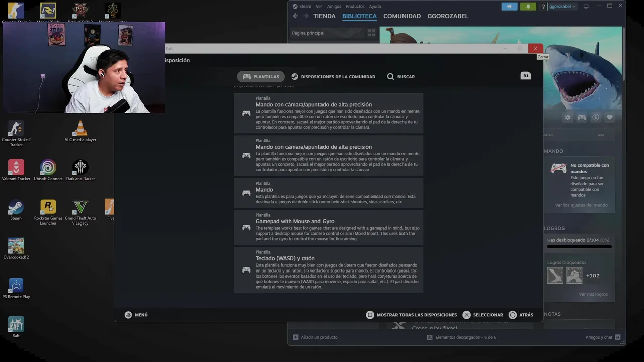Open first locked achievement thumbnail
The height and width of the screenshot is (362, 644).
tap(555, 275)
